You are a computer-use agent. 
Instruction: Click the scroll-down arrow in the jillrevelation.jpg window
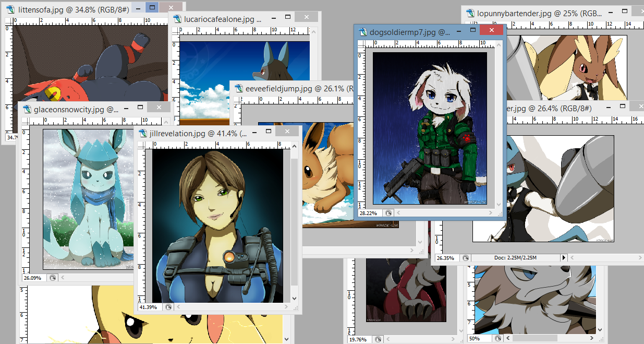(294, 299)
